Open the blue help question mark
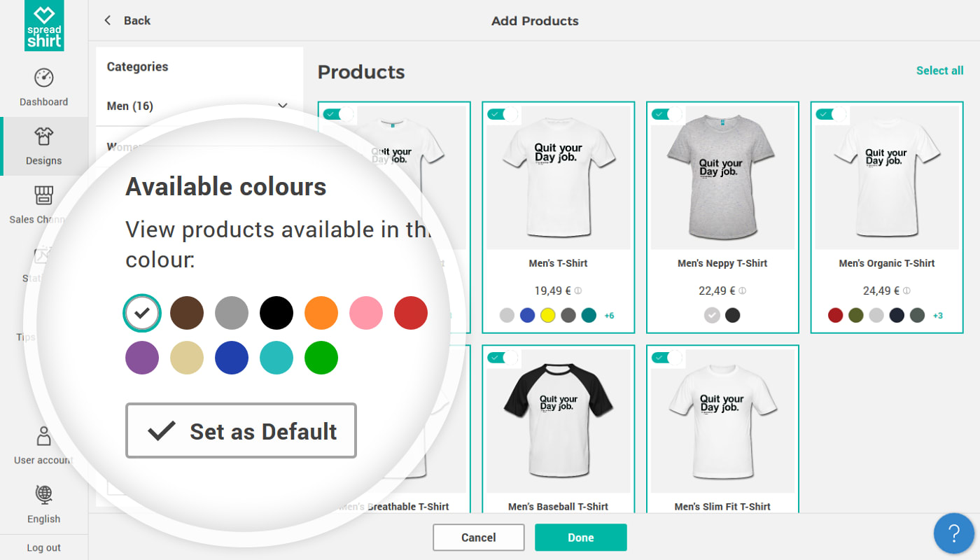The height and width of the screenshot is (560, 980). 953,533
